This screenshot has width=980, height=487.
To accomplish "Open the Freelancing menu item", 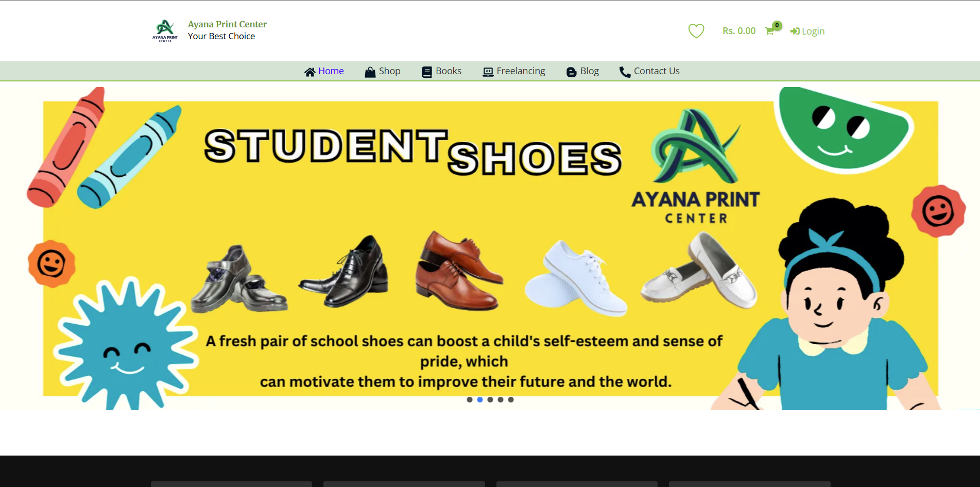I will click(x=521, y=71).
